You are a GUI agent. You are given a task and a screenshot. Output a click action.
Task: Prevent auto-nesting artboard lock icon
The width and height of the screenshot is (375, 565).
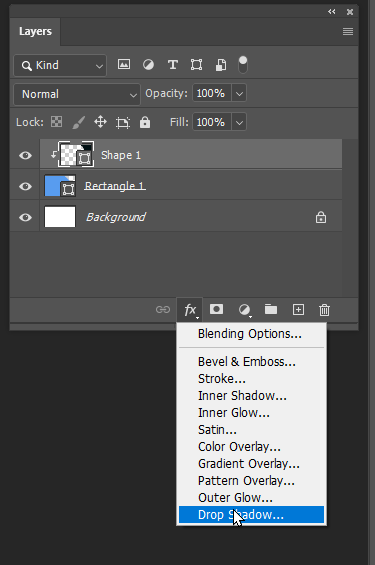(x=123, y=123)
